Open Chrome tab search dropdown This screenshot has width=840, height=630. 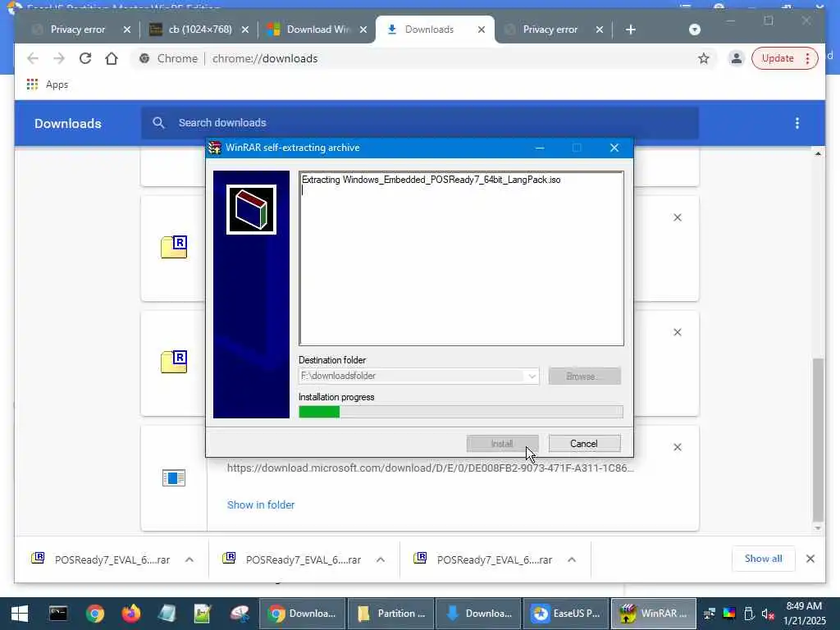[x=695, y=30]
